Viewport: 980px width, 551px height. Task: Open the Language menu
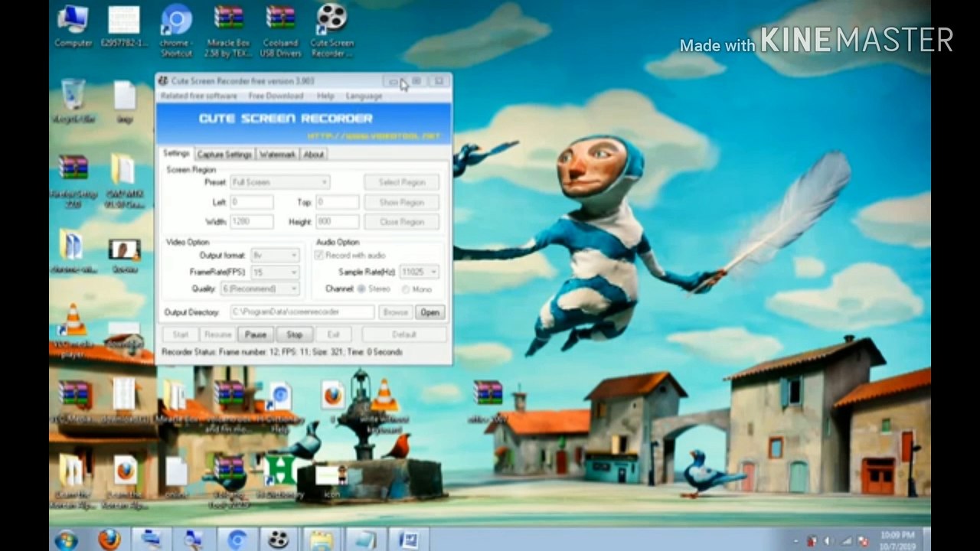pyautogui.click(x=364, y=96)
